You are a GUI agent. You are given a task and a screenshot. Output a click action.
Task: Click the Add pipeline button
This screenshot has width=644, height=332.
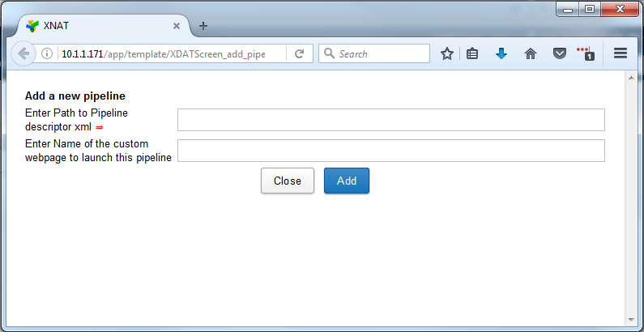tap(347, 181)
